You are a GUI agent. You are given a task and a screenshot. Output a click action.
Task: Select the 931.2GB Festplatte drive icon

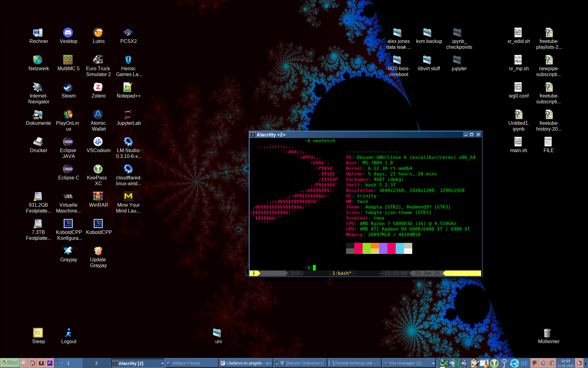(38, 202)
